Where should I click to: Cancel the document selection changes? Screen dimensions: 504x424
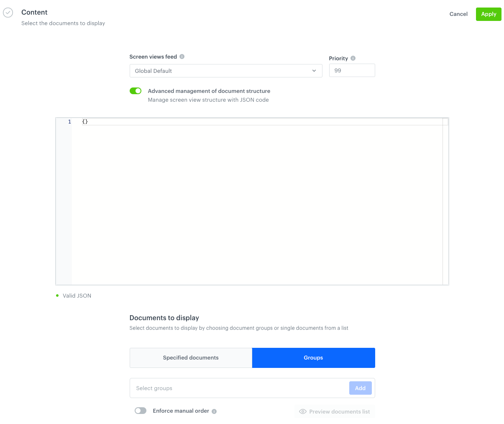click(458, 14)
